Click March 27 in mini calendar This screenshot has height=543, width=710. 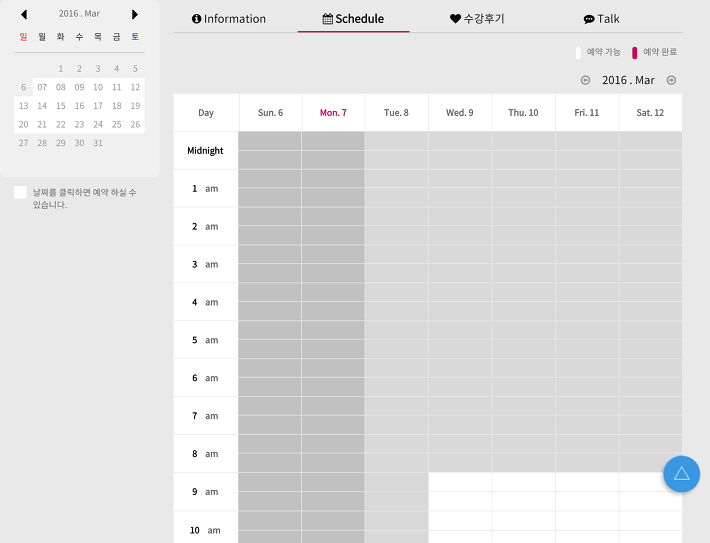[x=24, y=143]
